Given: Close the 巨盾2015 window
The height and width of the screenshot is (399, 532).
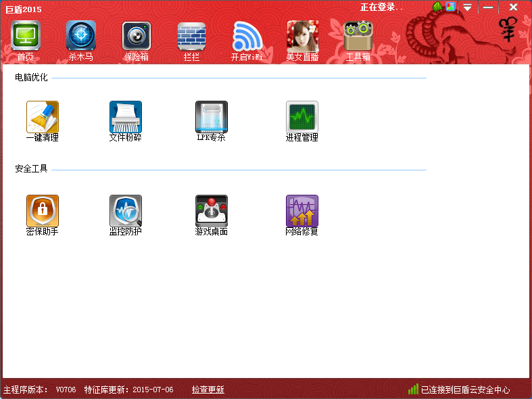Looking at the screenshot, I should (x=513, y=7).
